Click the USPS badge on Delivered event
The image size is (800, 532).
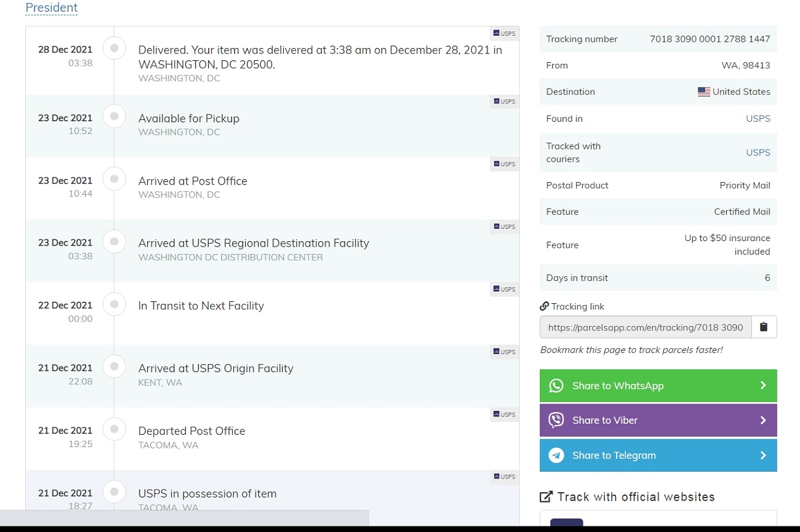[x=505, y=33]
